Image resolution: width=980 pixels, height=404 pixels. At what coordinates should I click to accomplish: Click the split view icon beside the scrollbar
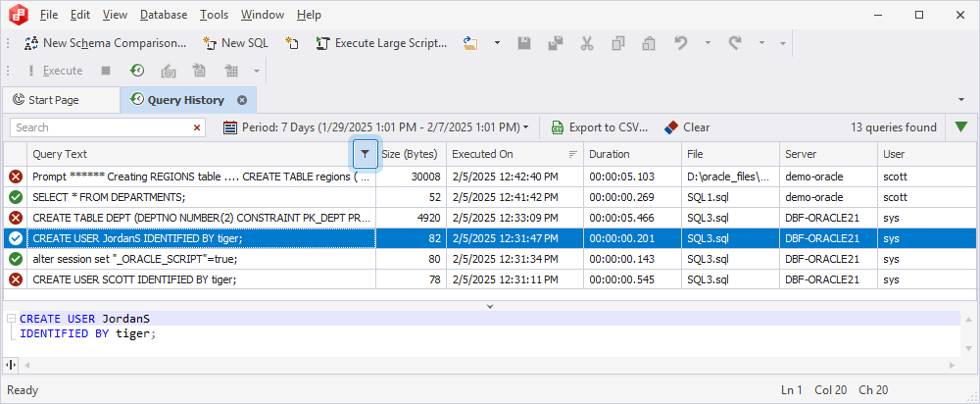coord(11,365)
